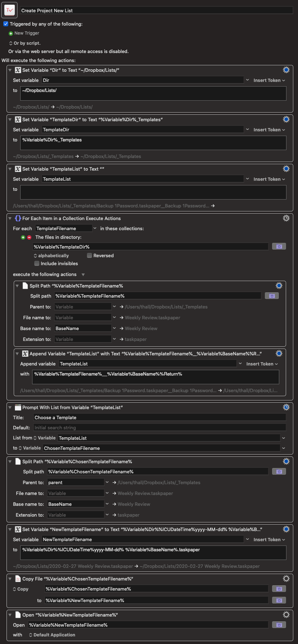Open gear menu of the For Each action
Viewport: 298px width, 644px height.
coord(286,218)
